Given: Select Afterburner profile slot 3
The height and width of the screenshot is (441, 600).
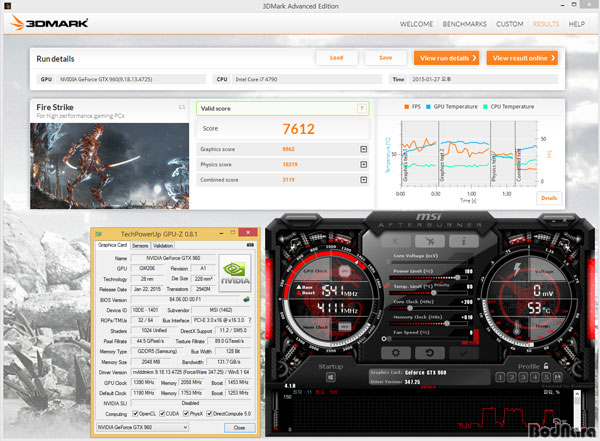Looking at the screenshot, I should tap(523, 377).
